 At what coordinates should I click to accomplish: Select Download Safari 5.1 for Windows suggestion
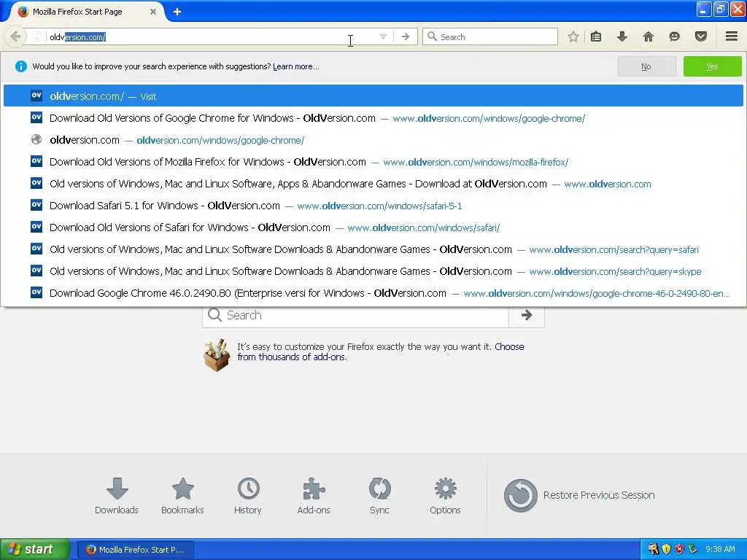tap(373, 206)
